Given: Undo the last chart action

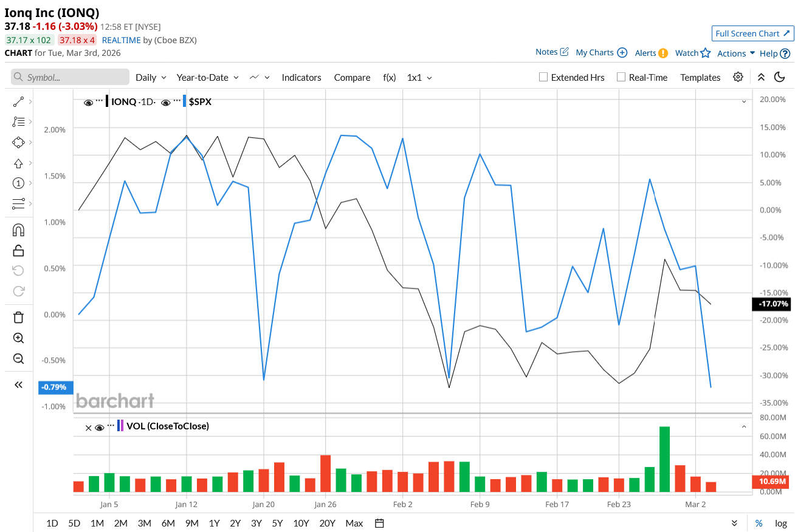Looking at the screenshot, I should click(x=18, y=270).
